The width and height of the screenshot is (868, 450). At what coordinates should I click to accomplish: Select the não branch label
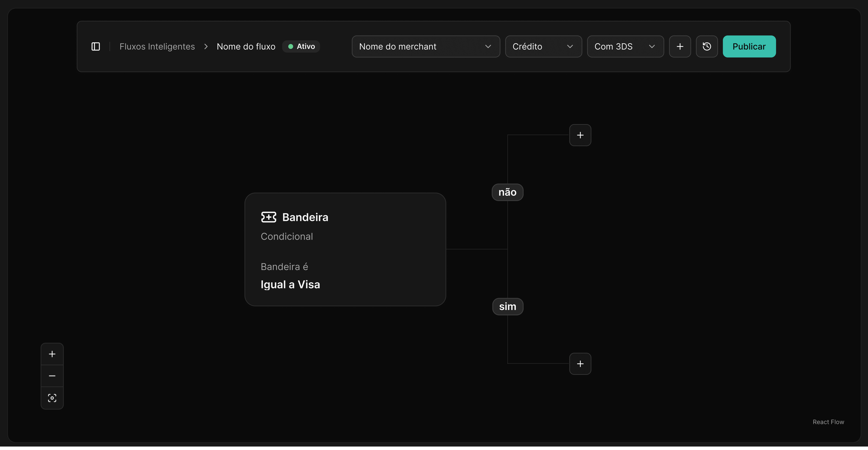click(x=508, y=192)
